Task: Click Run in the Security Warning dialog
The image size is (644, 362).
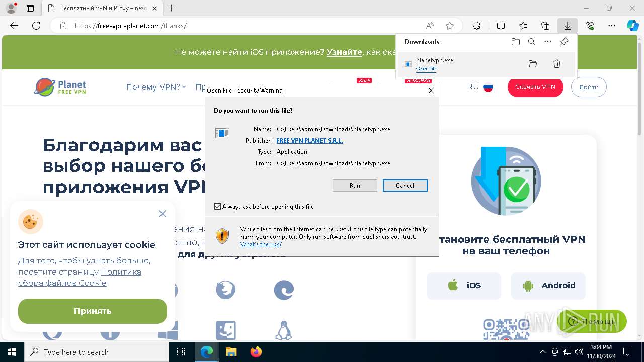Action: point(355,186)
